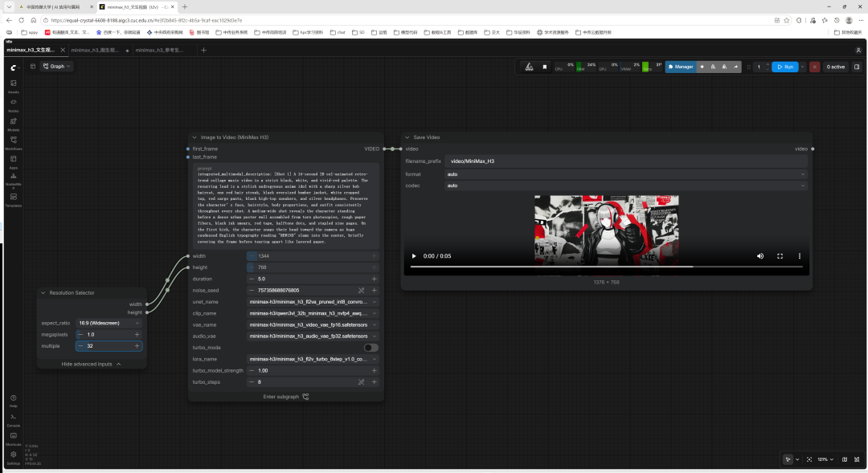Open the Workflows sidebar panel
The width and height of the screenshot is (868, 473).
tap(14, 142)
